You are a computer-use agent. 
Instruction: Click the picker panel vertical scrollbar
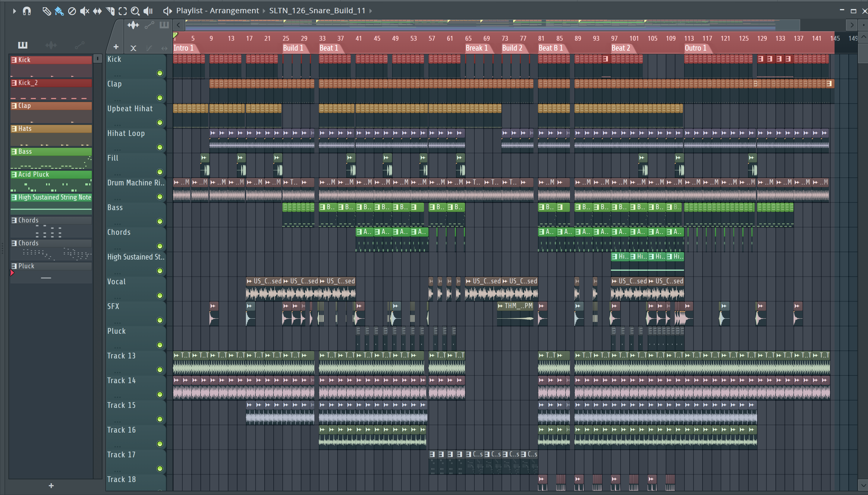[98, 267]
